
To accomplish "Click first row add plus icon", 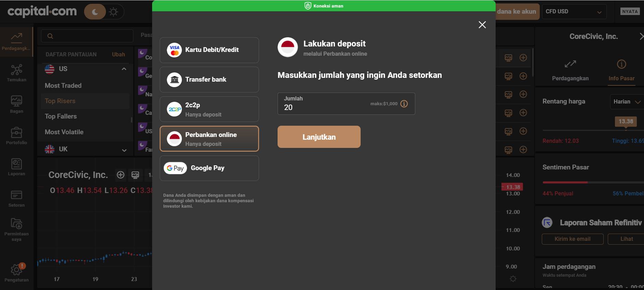I will pyautogui.click(x=523, y=58).
